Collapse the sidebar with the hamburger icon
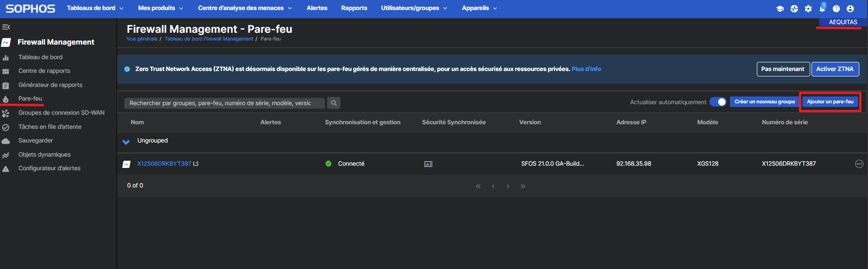 coord(6,27)
